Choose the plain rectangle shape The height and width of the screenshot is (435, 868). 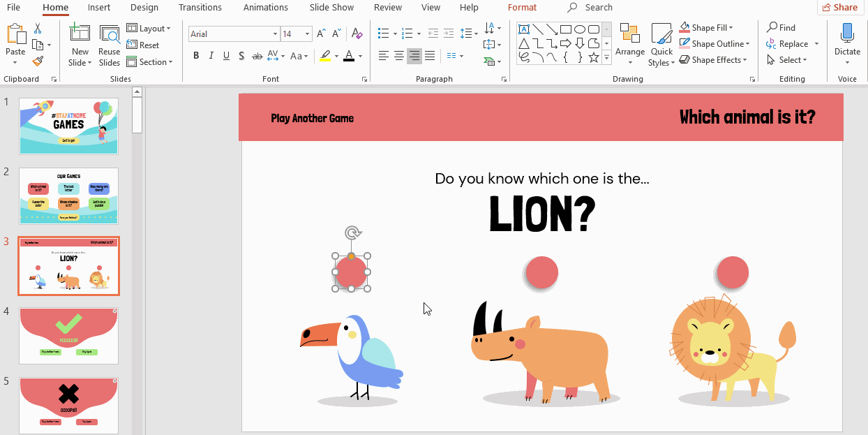(x=566, y=29)
